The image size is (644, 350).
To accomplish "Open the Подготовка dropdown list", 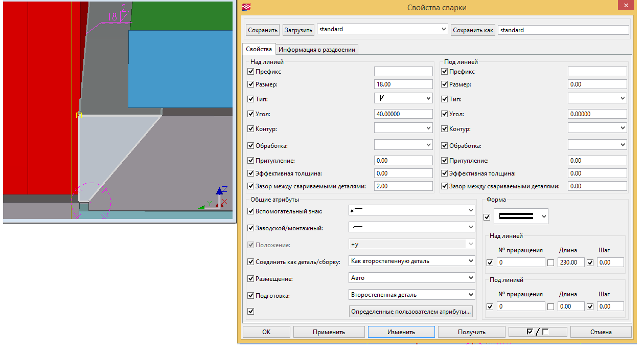I will 411,295.
